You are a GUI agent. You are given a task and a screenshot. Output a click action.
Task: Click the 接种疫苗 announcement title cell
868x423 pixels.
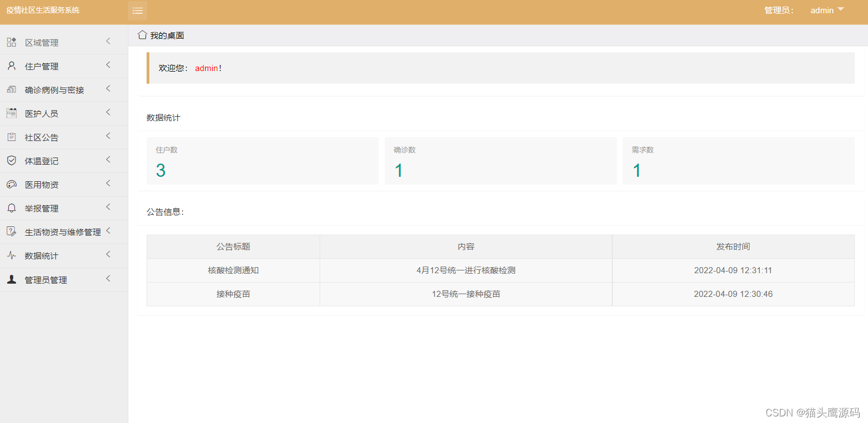(x=233, y=294)
